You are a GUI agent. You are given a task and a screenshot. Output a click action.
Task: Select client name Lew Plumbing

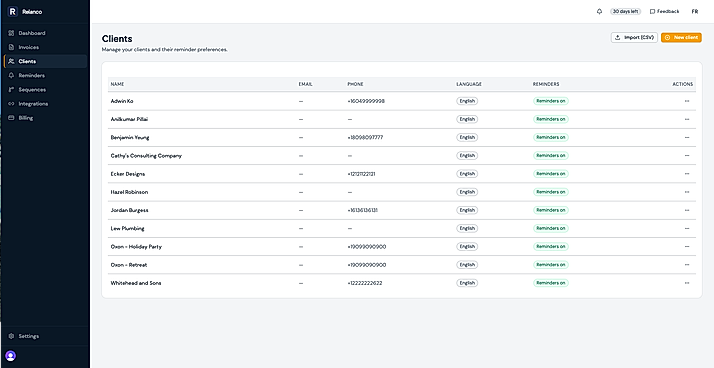click(128, 229)
